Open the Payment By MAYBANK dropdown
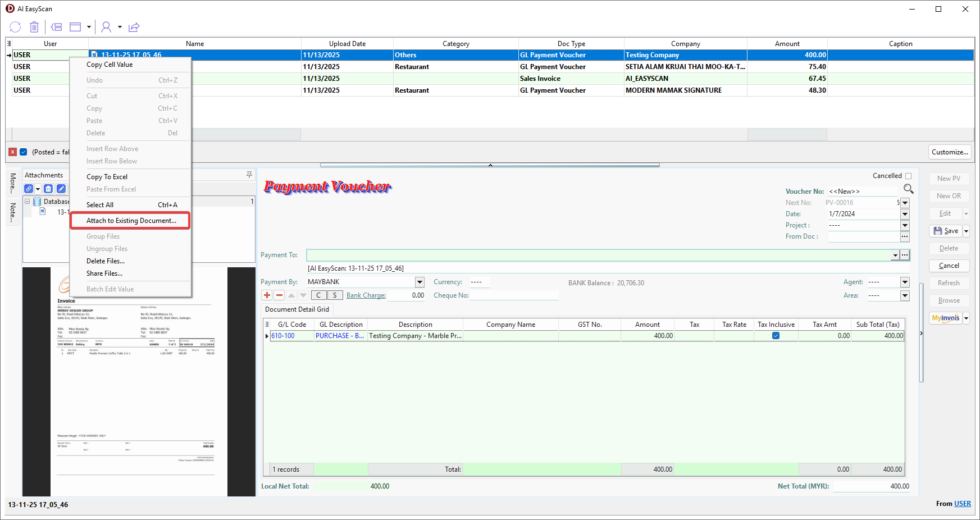Screen dimensions: 980x520 pos(420,282)
